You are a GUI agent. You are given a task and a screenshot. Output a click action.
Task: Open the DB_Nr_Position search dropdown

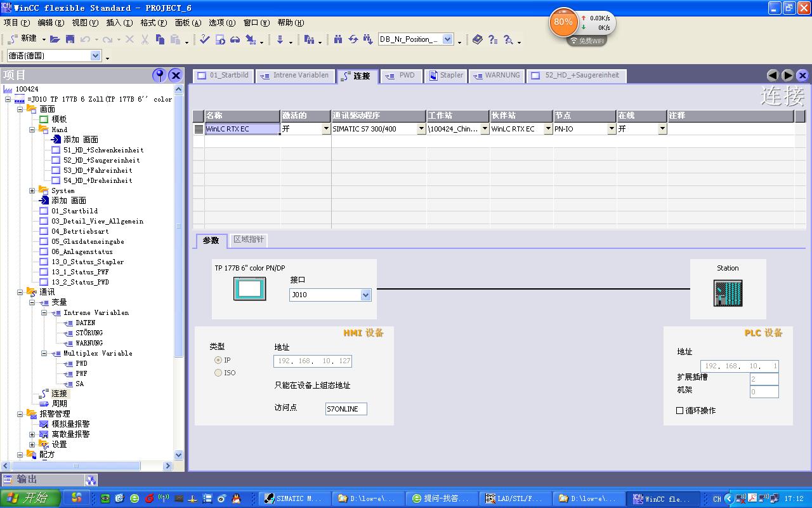[447, 39]
